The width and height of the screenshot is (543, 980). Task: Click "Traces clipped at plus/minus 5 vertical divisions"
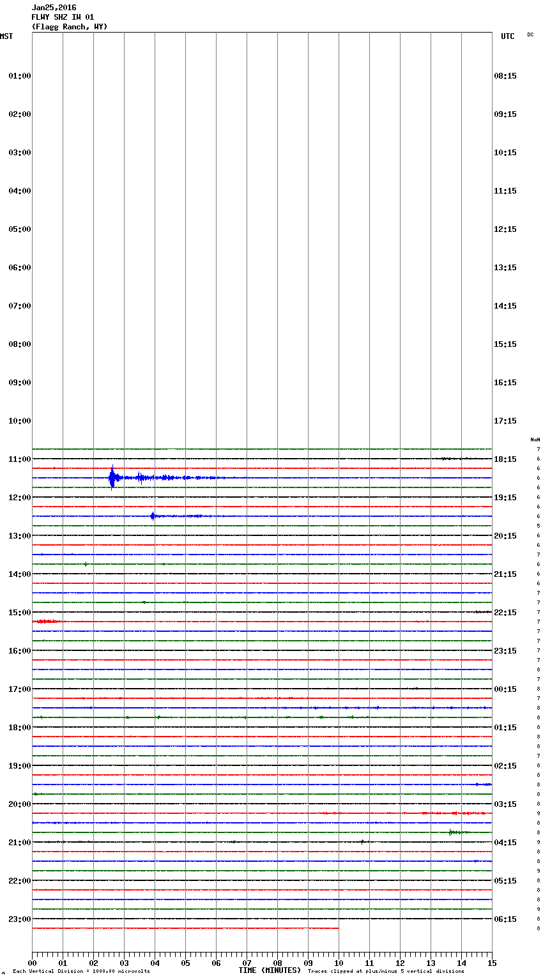pos(386,972)
